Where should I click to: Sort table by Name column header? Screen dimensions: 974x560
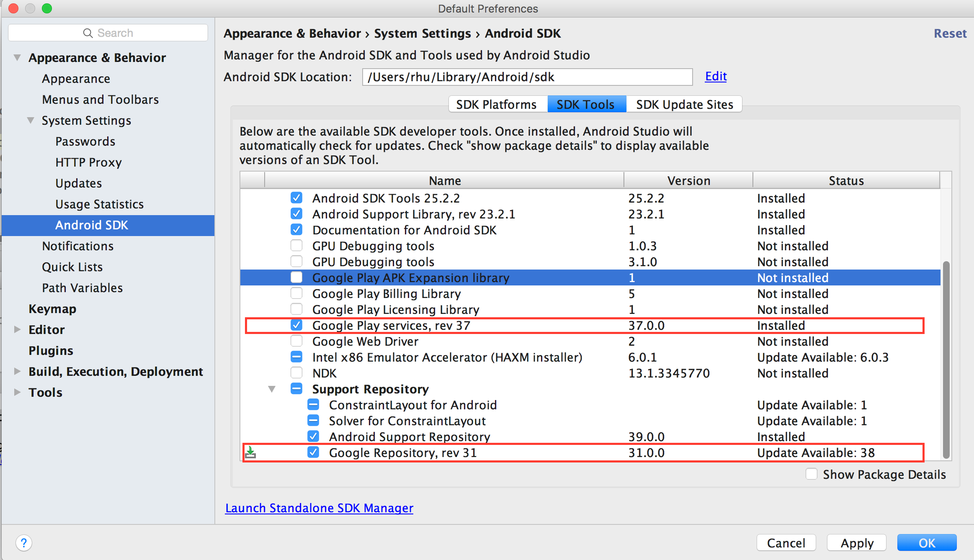444,180
